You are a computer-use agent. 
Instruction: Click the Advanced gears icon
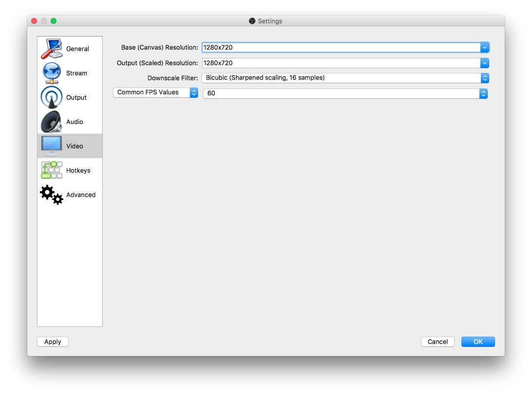click(x=52, y=195)
